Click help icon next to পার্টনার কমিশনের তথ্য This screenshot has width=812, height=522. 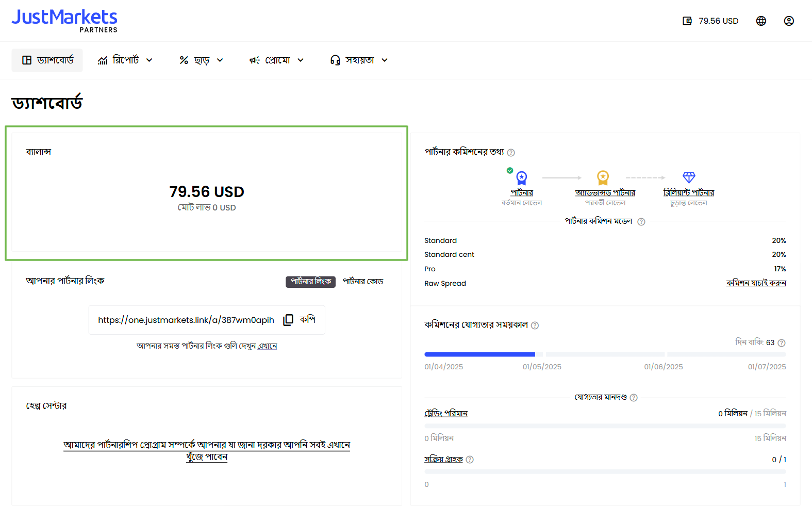pyautogui.click(x=511, y=153)
